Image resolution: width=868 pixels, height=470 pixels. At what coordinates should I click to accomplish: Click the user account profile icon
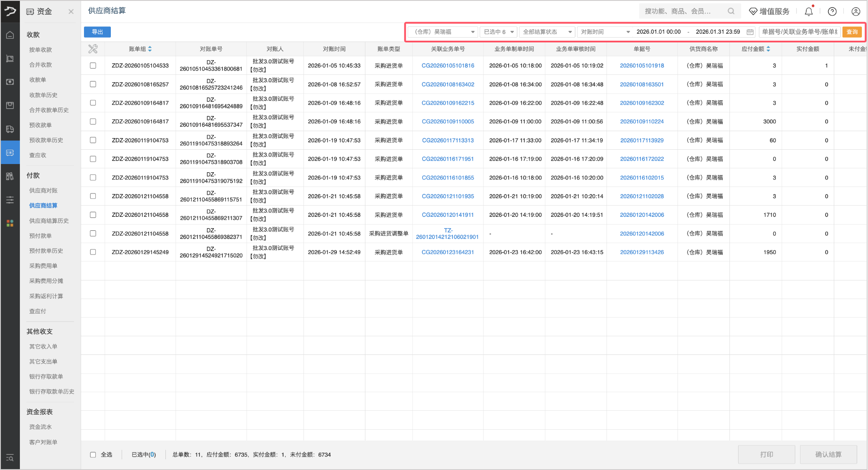(x=855, y=12)
